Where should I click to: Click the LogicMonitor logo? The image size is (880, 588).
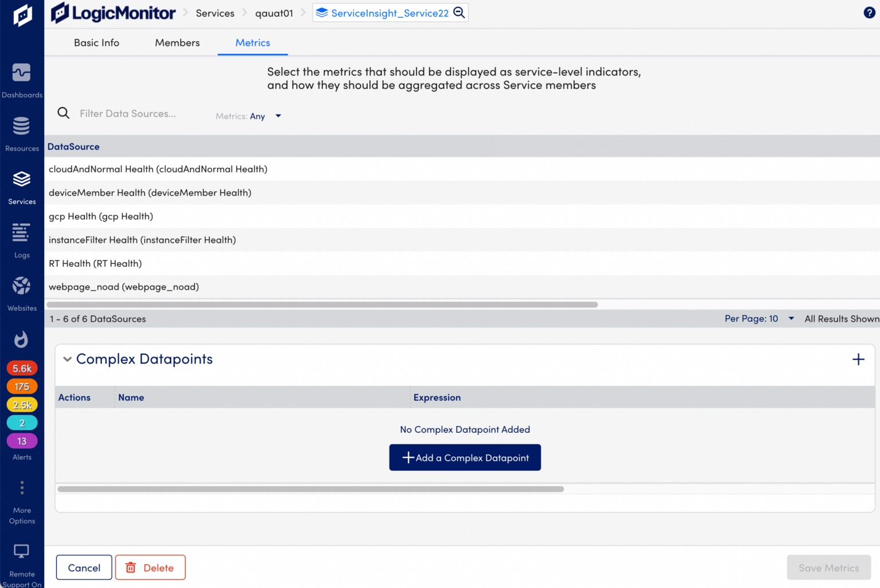113,13
